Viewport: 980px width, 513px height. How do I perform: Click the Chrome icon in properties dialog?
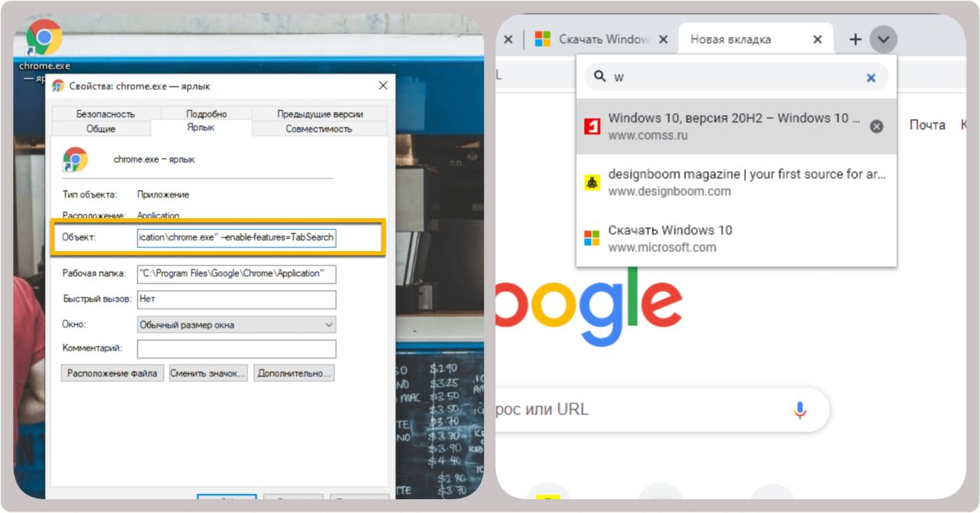coord(75,159)
